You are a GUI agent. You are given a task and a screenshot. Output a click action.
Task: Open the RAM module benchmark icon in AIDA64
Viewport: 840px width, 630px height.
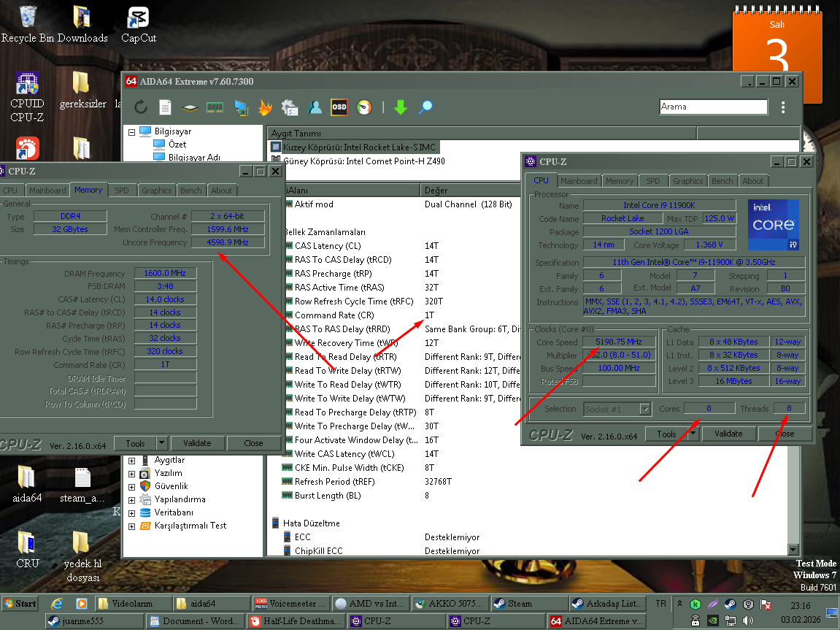(215, 108)
